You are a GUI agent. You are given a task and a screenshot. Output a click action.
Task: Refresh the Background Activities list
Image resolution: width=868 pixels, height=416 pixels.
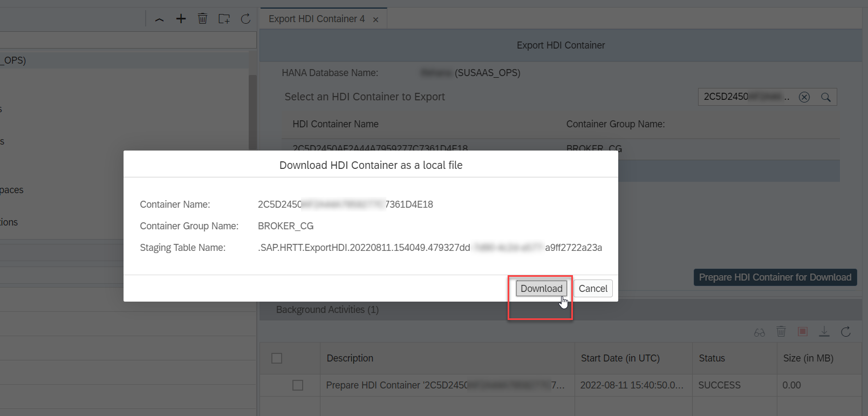coord(846,332)
